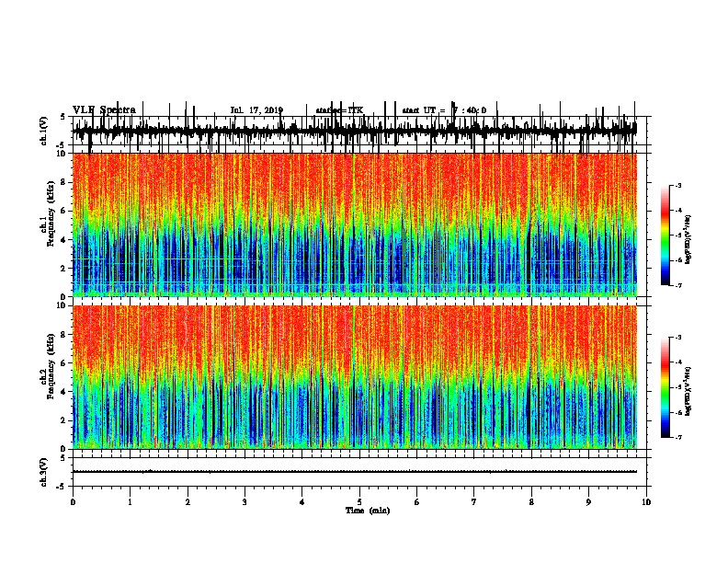Viewport: 728px width, 563px height.
Task: Click the "4" kHz tick on ch.1 frequency axis
Action: pyautogui.click(x=63, y=240)
